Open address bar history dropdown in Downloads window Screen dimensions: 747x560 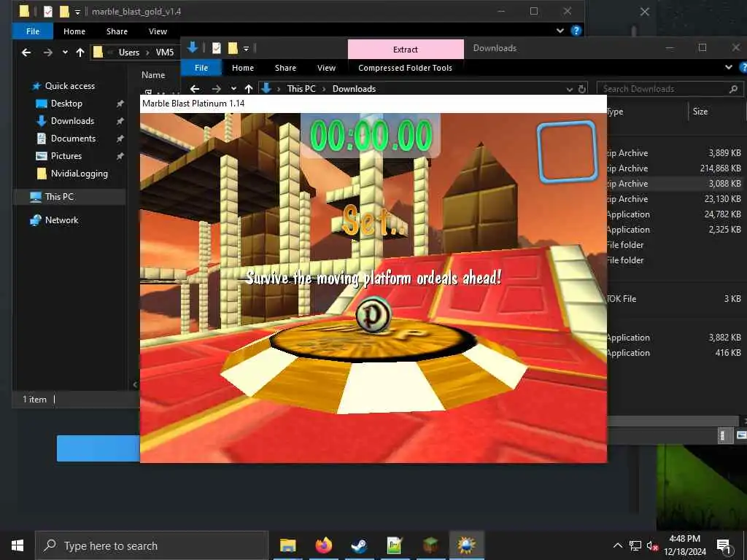pyautogui.click(x=569, y=89)
